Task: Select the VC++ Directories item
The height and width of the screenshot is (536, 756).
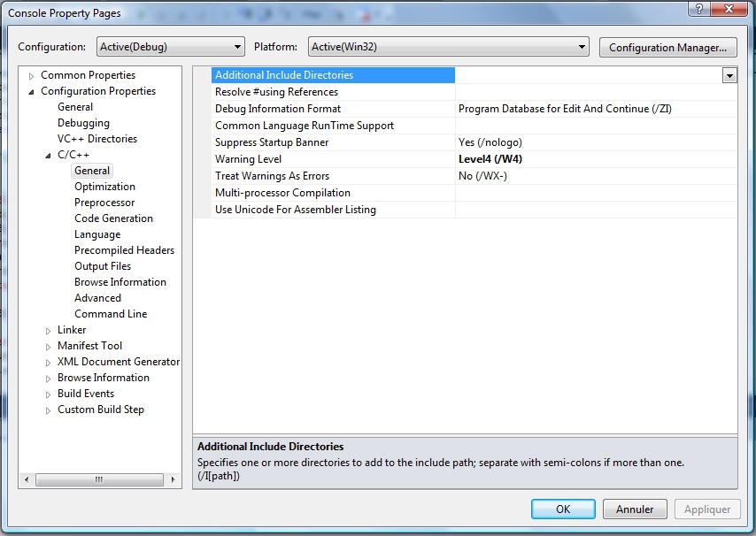Action: pyautogui.click(x=97, y=139)
